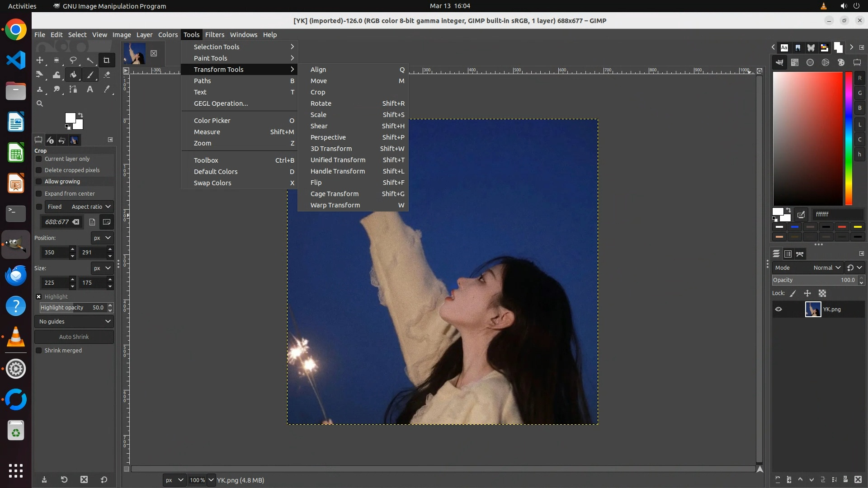This screenshot has width=868, height=488.
Task: Hide YK.png layer with eye icon
Action: pos(778,310)
